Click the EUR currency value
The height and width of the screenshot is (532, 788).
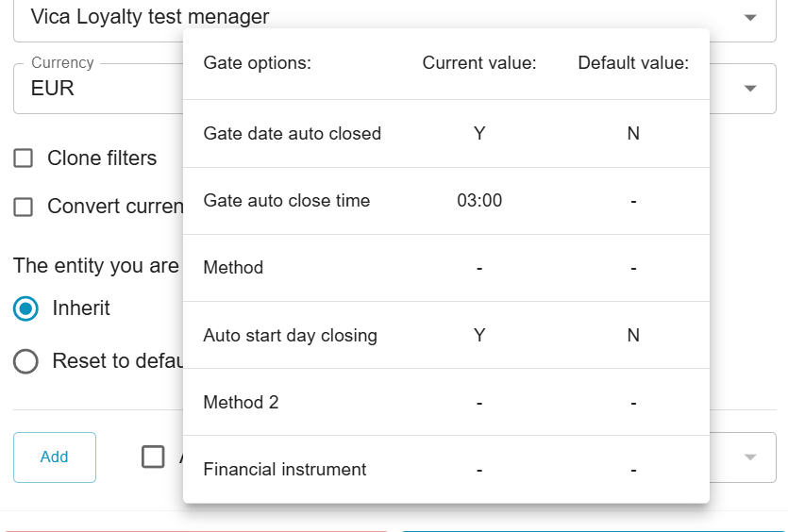[x=53, y=89]
